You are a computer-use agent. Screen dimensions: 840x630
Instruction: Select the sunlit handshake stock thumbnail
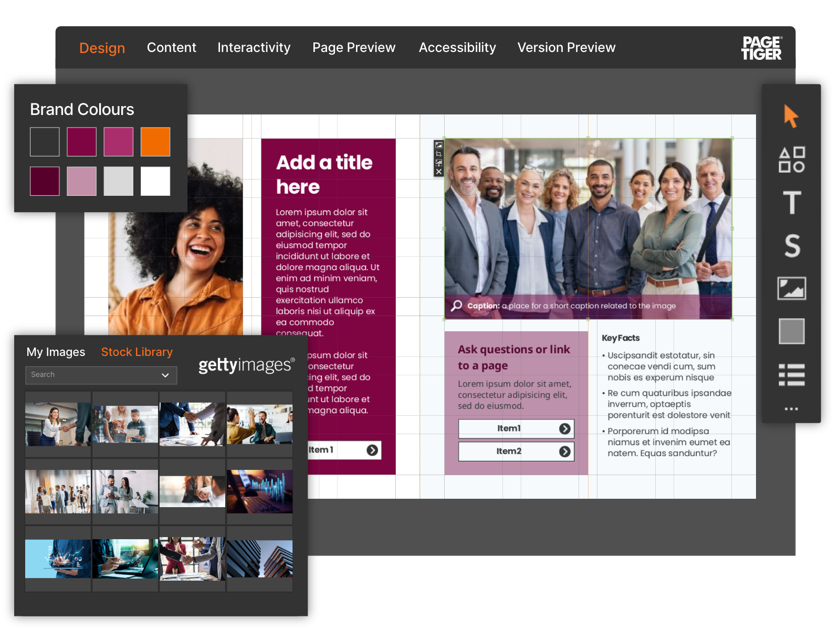(x=192, y=491)
